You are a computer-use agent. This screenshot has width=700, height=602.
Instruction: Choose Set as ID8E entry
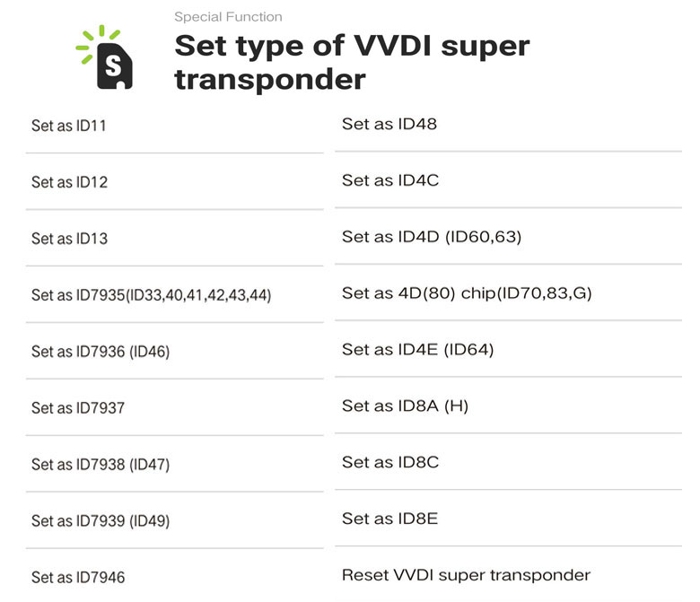(x=389, y=519)
